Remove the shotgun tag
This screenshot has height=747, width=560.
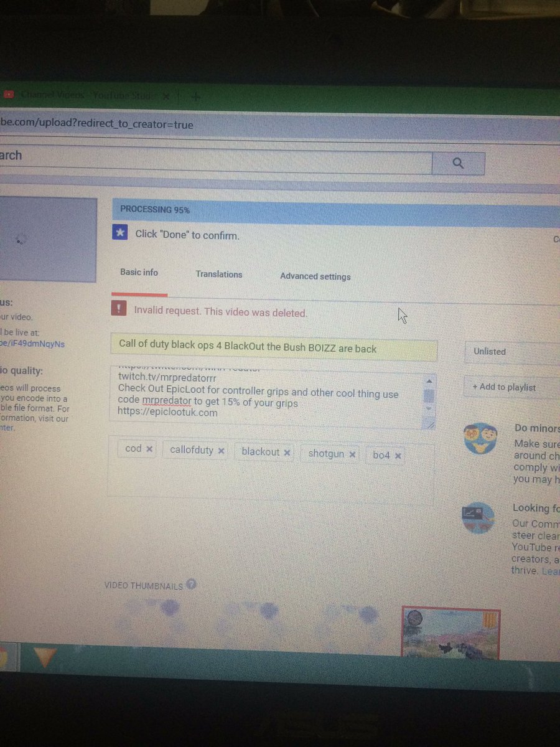click(x=352, y=454)
